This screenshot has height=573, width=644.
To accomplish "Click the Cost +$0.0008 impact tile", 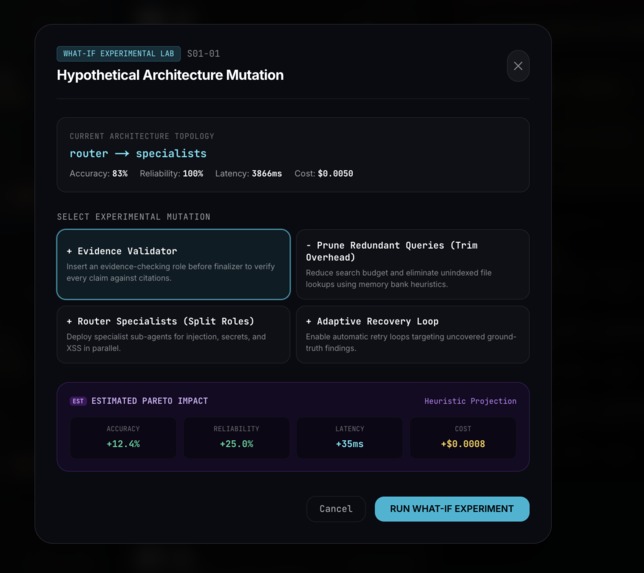I will [463, 437].
